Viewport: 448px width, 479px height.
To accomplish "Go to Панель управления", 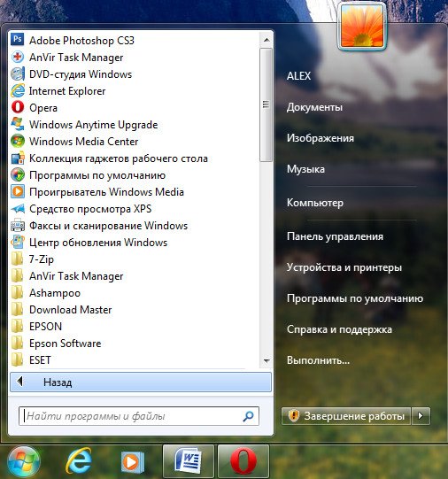I will (x=335, y=236).
